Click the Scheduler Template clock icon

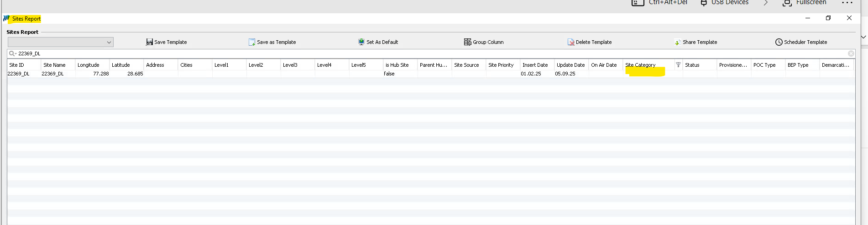point(779,42)
